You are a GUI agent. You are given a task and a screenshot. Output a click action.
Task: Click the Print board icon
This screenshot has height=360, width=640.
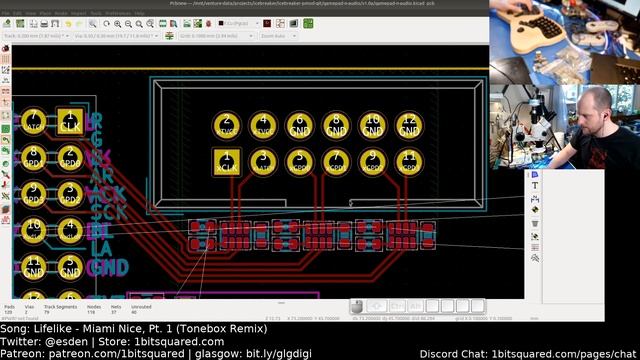coord(44,24)
